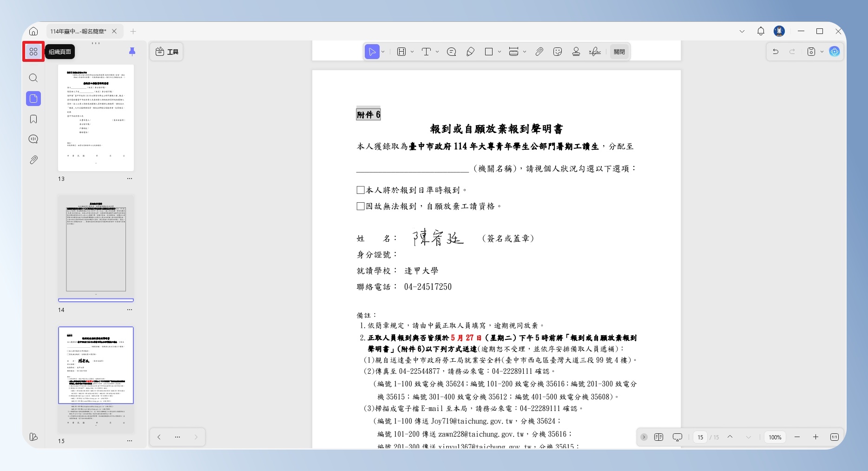
Task: Expand the text tool dropdown arrow
Action: point(437,52)
